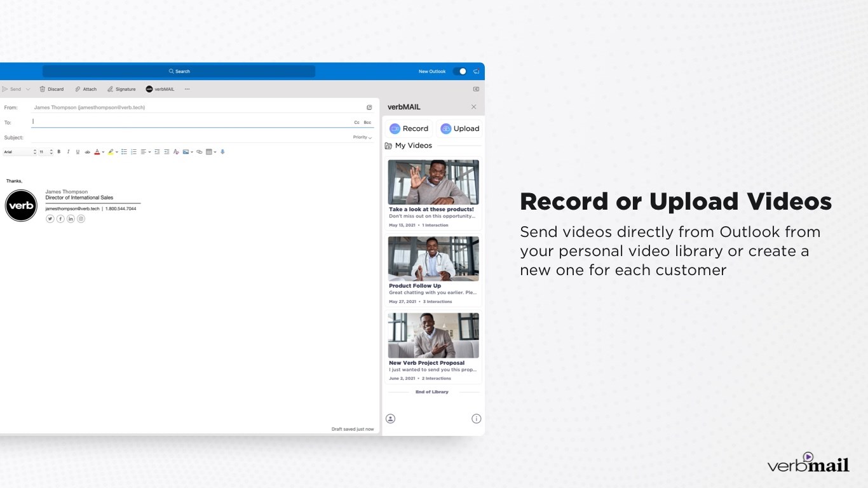Click the jamesthompson@verb.tech signature email
The width and height of the screenshot is (868, 488).
[72, 208]
